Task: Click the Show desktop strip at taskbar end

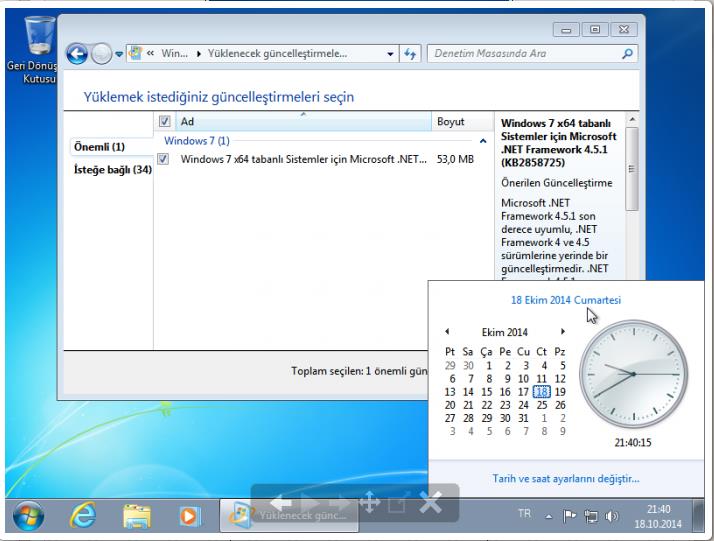Action: [x=697, y=515]
